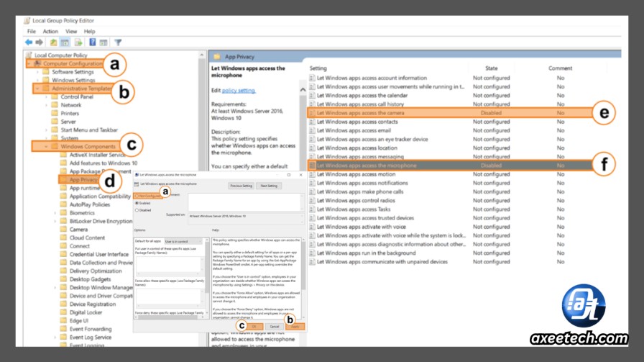Image resolution: width=644 pixels, height=362 pixels.
Task: Click the policy icon beside 'access the calendar'
Action: [313, 96]
